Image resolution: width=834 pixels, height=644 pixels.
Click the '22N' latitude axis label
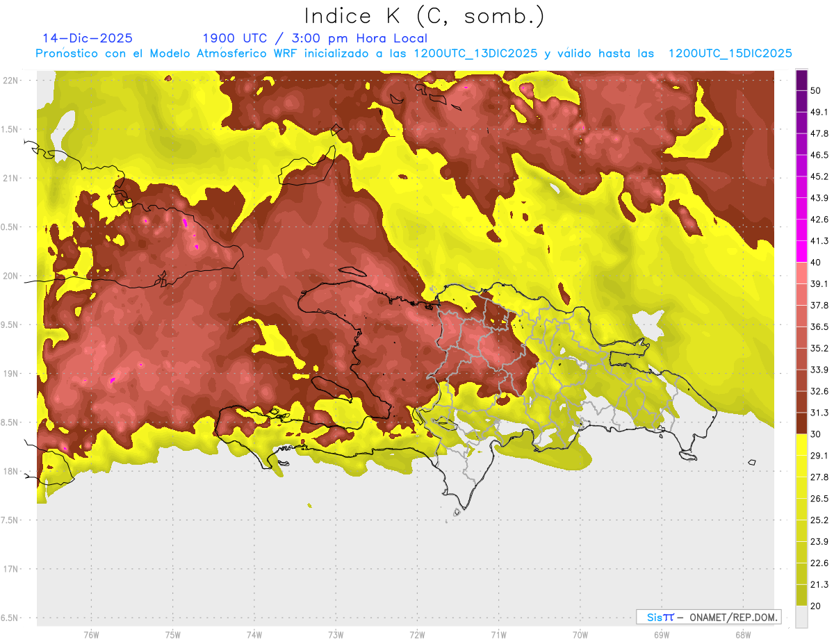coord(12,80)
